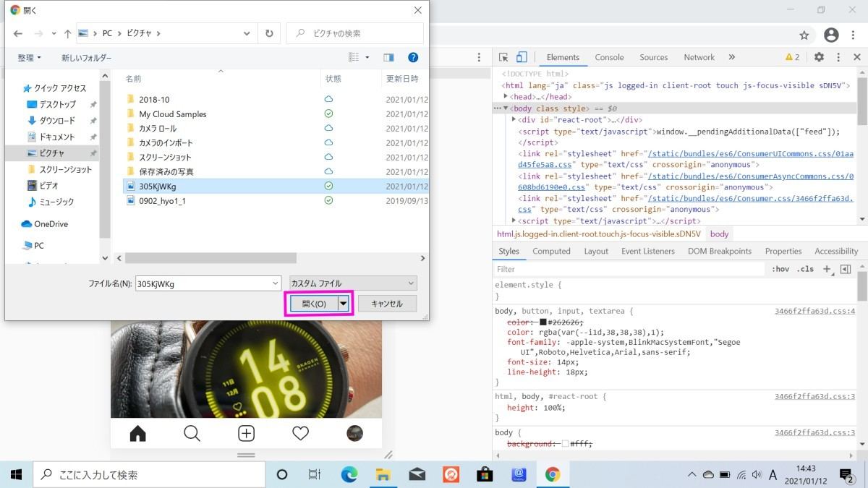Image resolution: width=868 pixels, height=488 pixels.
Task: Click the body breadcrumb in DevTools
Action: pos(719,234)
